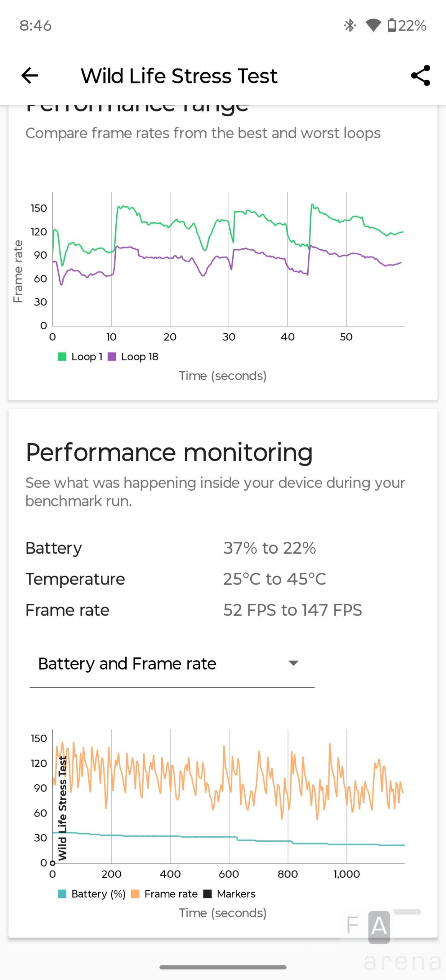This screenshot has width=446, height=980.
Task: Select the Temperature 25°C to 45°C value
Action: [274, 579]
